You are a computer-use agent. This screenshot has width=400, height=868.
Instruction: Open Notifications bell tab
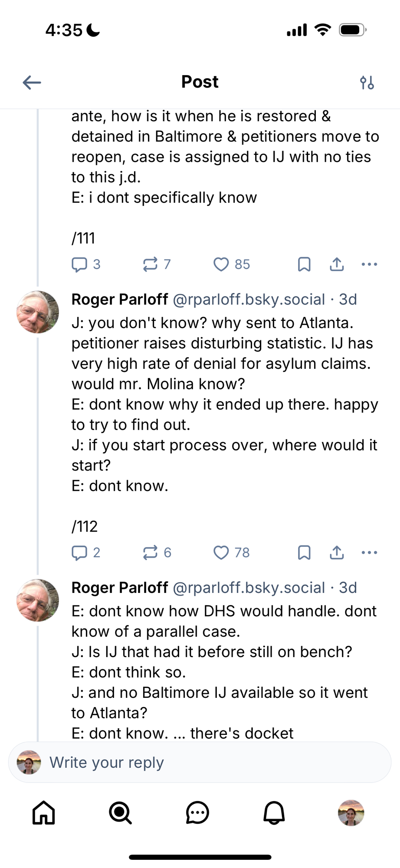point(274,812)
